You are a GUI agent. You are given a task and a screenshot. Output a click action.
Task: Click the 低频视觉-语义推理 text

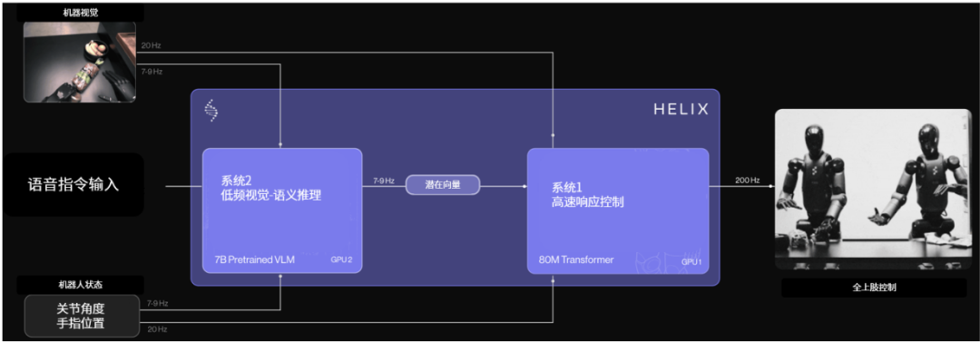click(x=270, y=196)
